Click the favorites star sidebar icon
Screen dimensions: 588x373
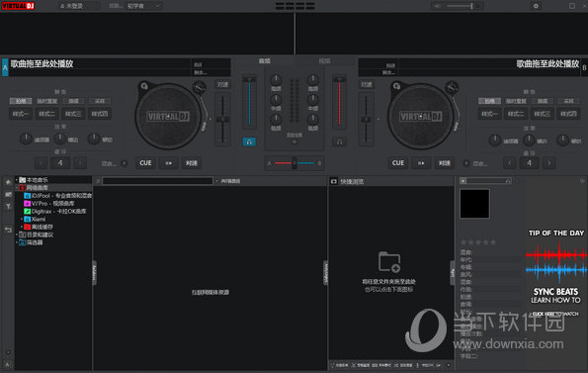[x=8, y=182]
